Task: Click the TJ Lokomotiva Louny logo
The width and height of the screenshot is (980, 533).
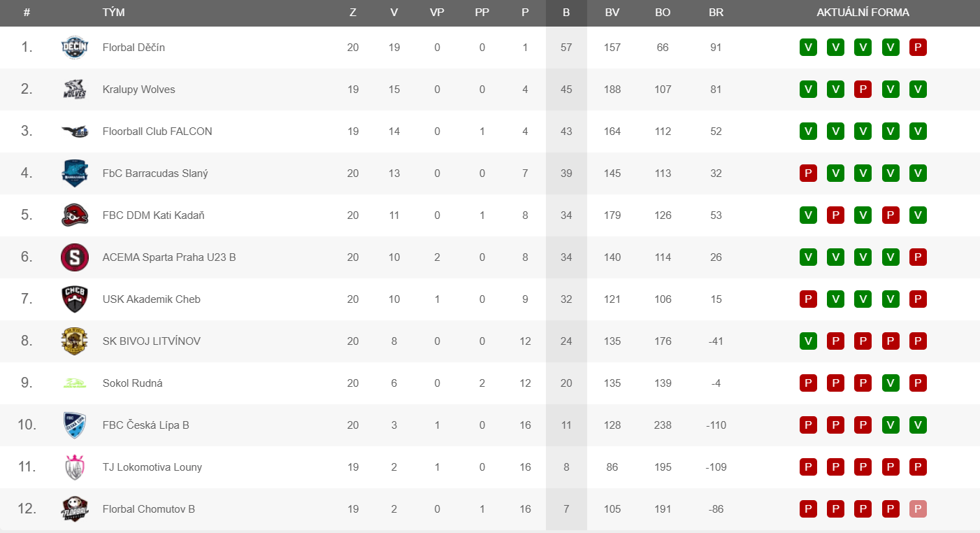Action: tap(75, 467)
